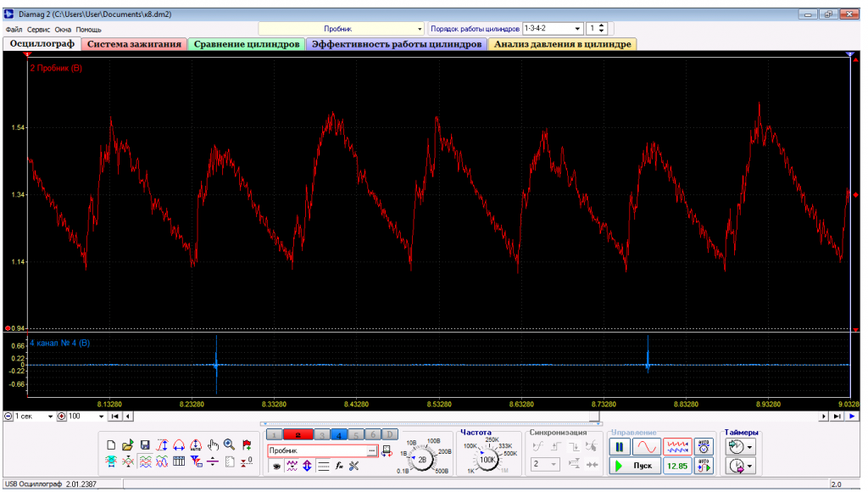Image resolution: width=868 pixels, height=492 pixels.
Task: Create a new blank oscillogram file
Action: pyautogui.click(x=111, y=444)
